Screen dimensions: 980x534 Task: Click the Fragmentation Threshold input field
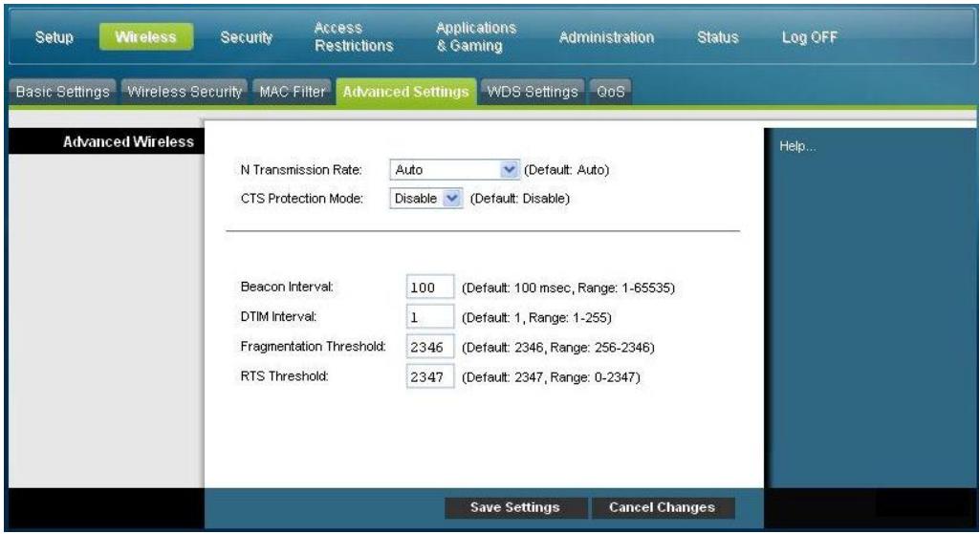(x=430, y=347)
